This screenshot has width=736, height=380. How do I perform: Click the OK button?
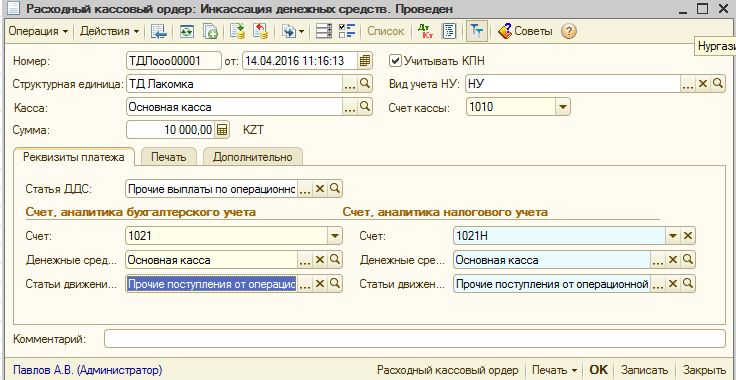pos(598,370)
